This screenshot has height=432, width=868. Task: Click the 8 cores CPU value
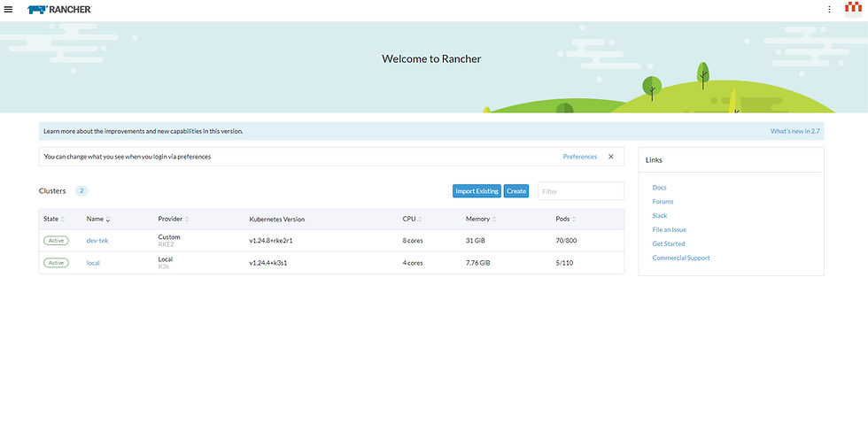413,241
